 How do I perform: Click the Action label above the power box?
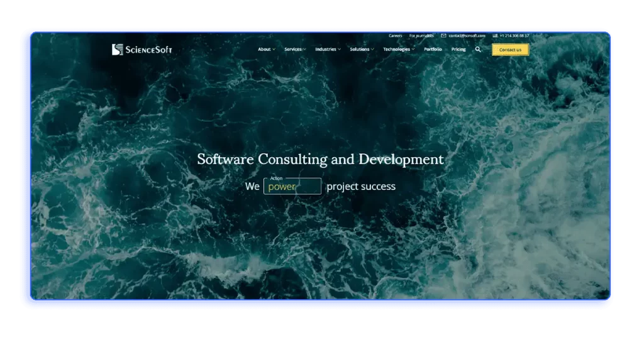click(277, 178)
